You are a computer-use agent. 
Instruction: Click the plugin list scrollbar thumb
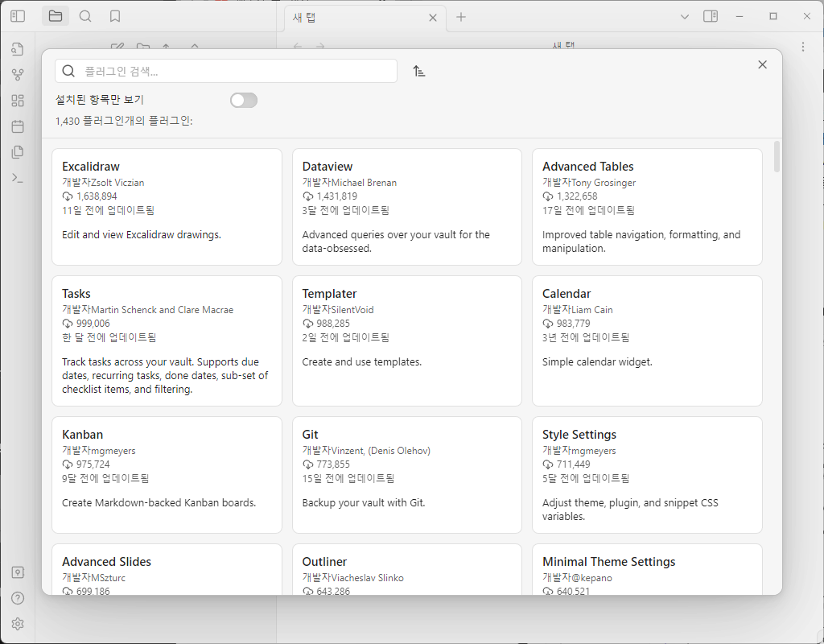pos(777,157)
